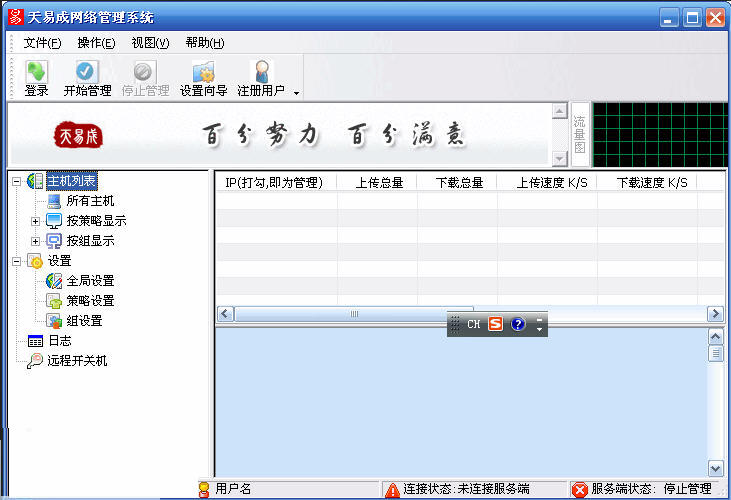Click the 策略设置 icon
This screenshot has width=731, height=500.
click(54, 301)
